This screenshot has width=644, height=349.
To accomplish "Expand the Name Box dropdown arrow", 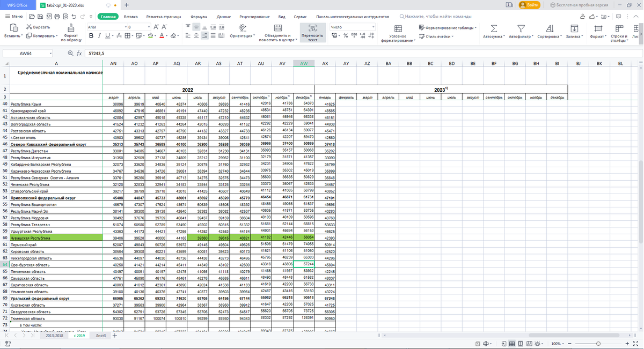I will (x=50, y=53).
